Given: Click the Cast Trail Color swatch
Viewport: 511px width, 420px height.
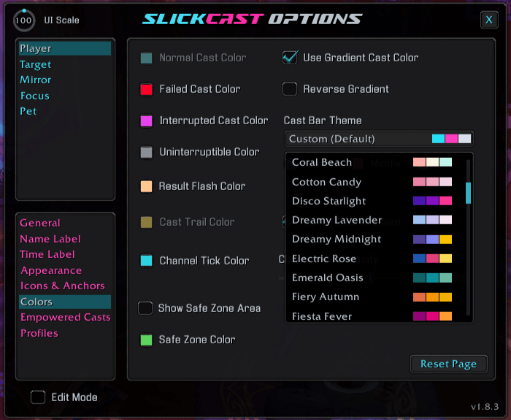Looking at the screenshot, I should (x=146, y=222).
